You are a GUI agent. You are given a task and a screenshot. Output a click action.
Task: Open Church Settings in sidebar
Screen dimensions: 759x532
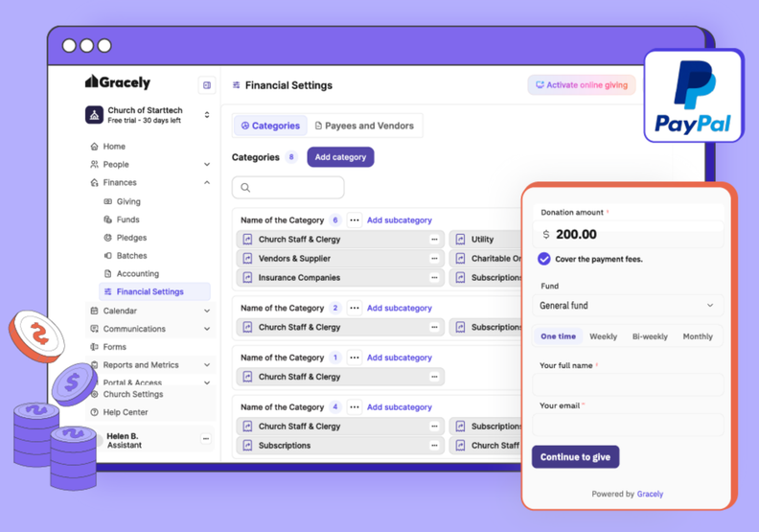pyautogui.click(x=132, y=394)
